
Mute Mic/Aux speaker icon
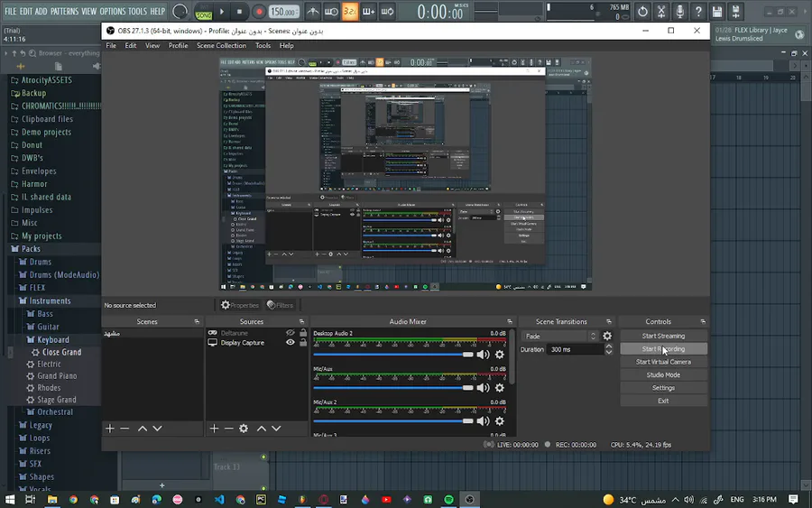point(483,388)
